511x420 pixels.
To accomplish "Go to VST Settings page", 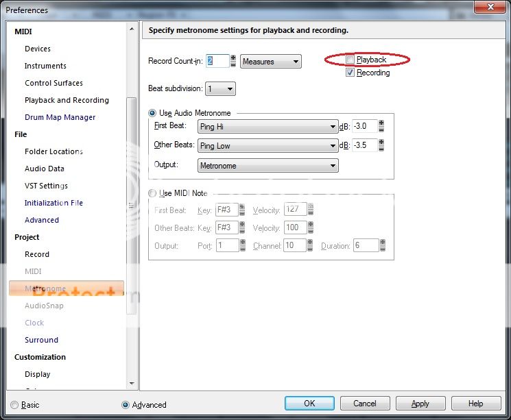I will click(46, 186).
